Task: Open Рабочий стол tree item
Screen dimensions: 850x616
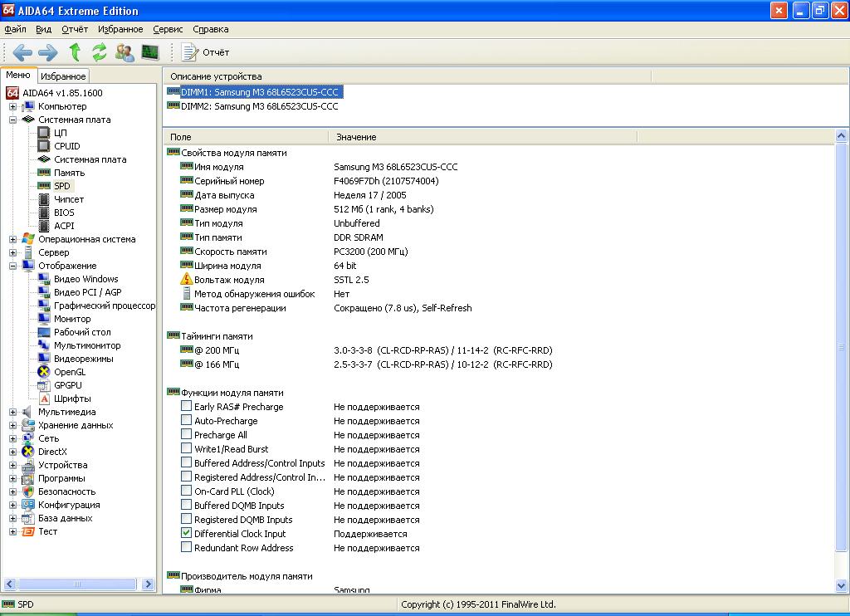Action: pos(82,332)
